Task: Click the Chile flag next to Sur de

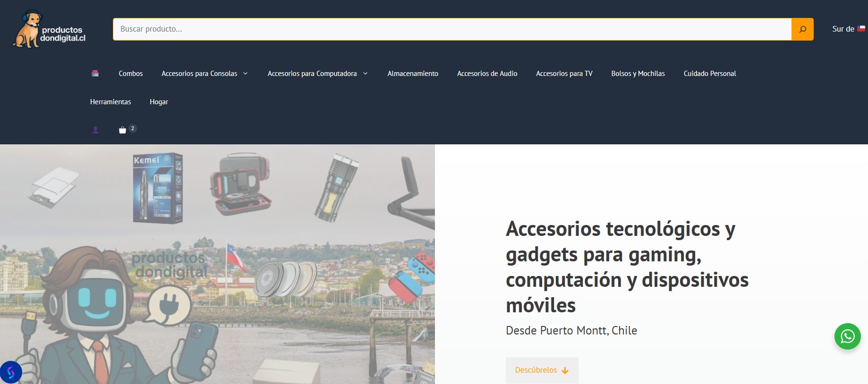Action: [x=861, y=29]
